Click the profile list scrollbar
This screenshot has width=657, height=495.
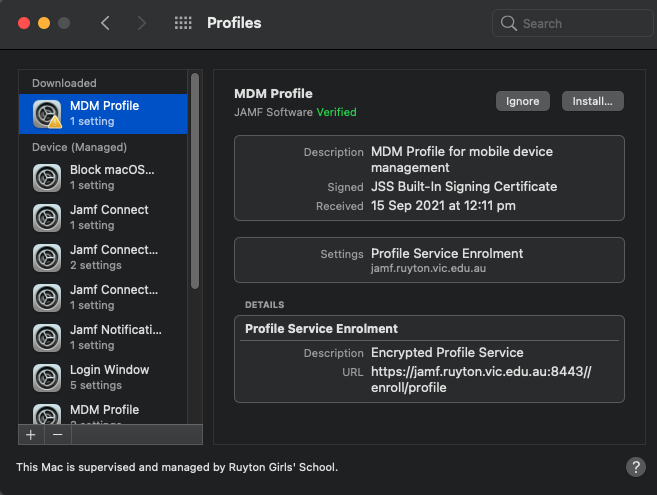pyautogui.click(x=195, y=181)
